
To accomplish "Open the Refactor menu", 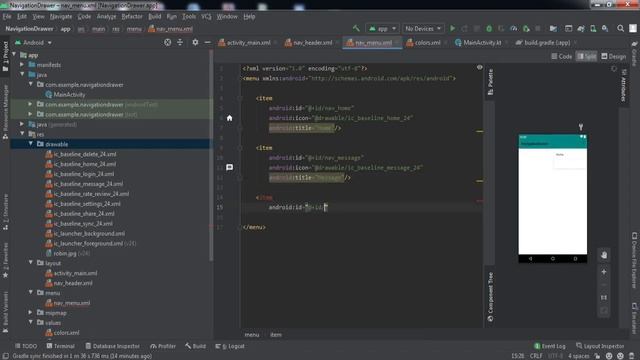I will click(x=132, y=16).
